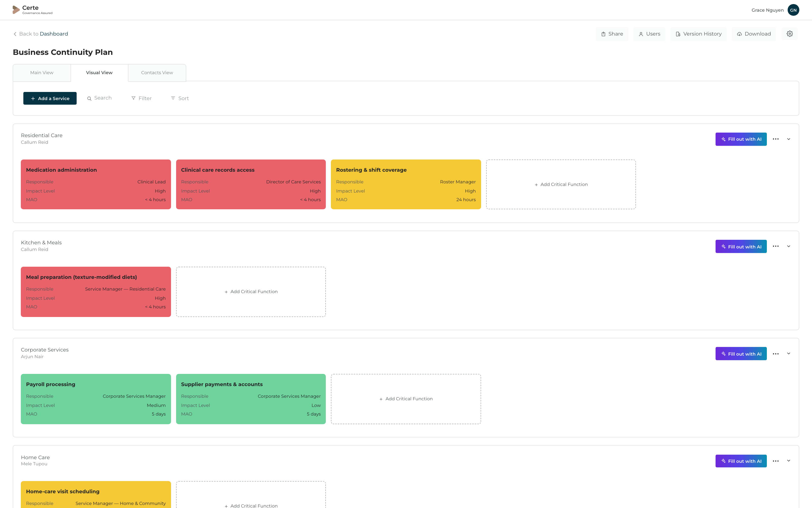Click the Roster Manager value

[458, 182]
